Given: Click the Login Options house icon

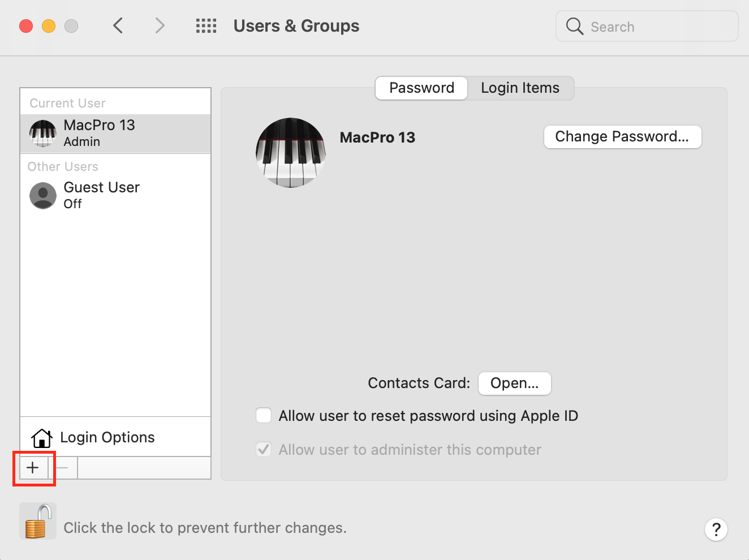Looking at the screenshot, I should point(42,438).
